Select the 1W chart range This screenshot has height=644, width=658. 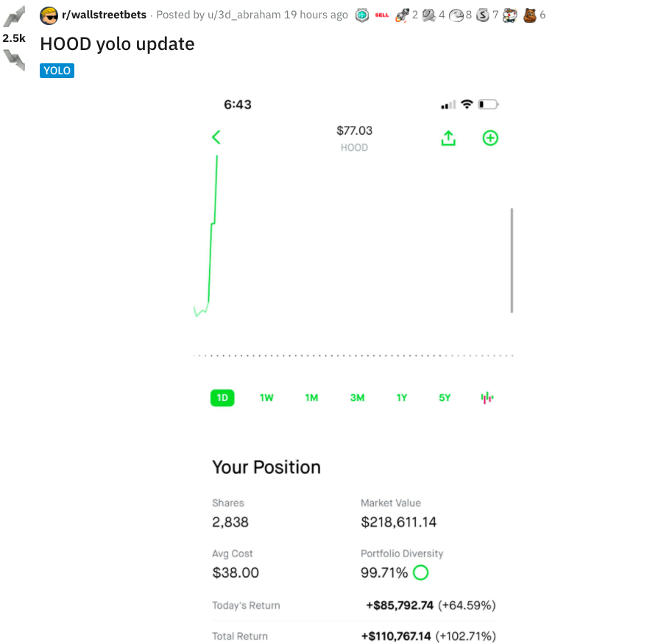(x=266, y=397)
